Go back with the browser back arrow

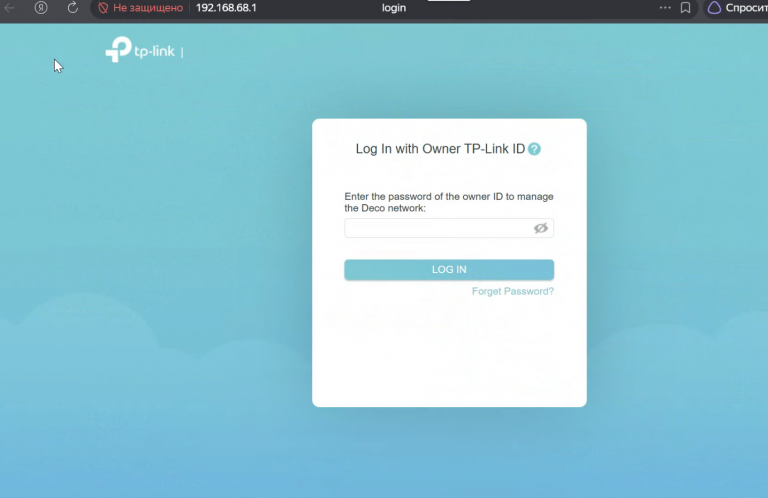9,8
